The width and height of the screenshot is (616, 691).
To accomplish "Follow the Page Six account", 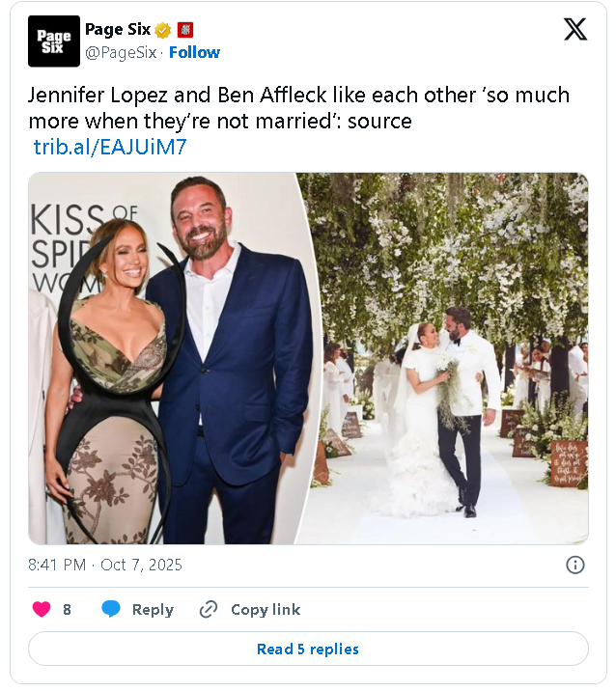I will [x=194, y=52].
